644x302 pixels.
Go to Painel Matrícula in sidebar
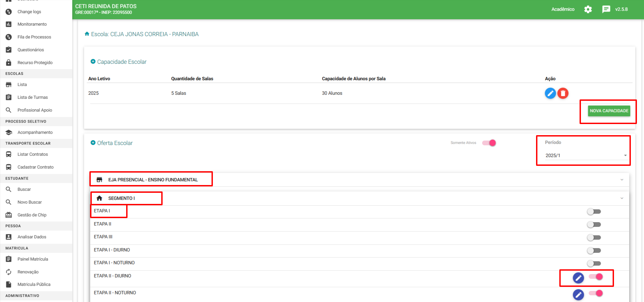tap(33, 259)
